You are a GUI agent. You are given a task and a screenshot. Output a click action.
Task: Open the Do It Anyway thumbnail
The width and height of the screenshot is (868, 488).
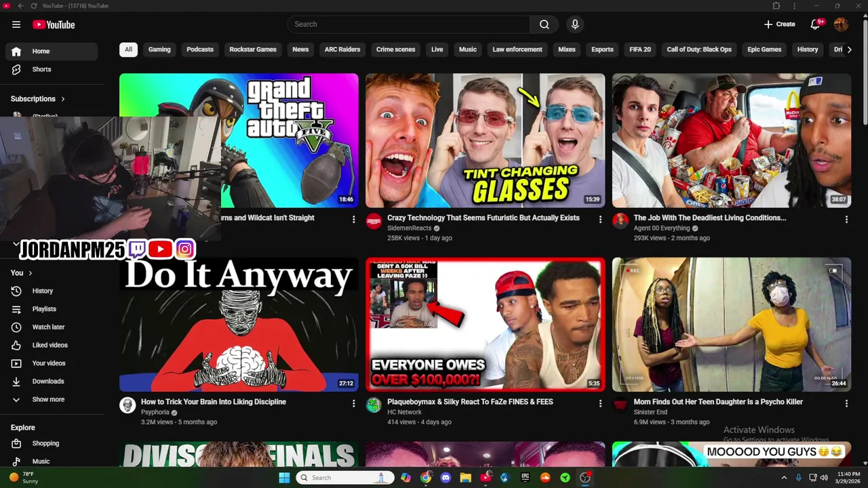239,324
